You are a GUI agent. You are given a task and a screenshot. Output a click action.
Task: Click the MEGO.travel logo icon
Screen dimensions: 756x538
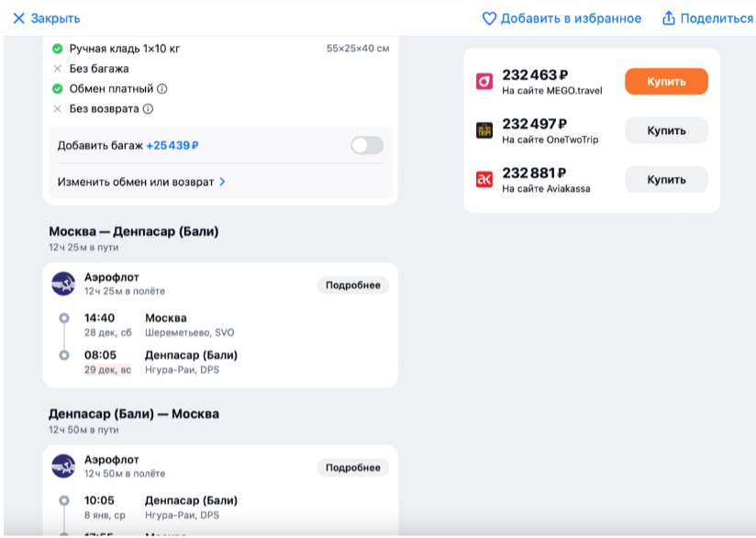pyautogui.click(x=484, y=81)
